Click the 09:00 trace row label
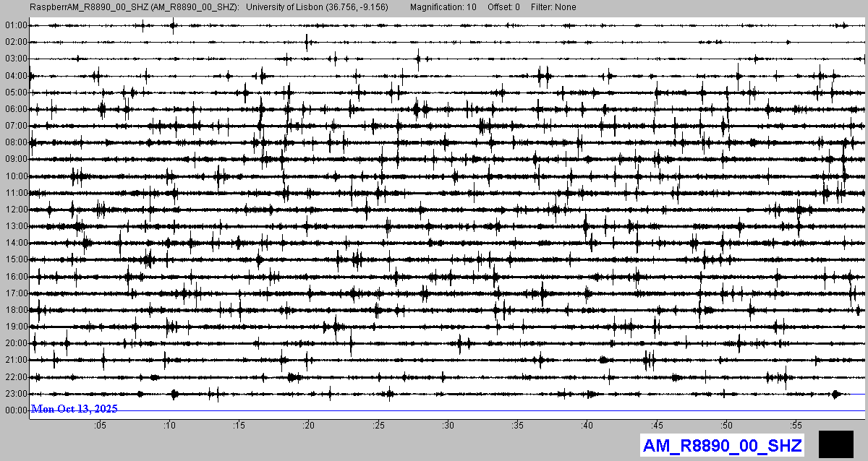The width and height of the screenshot is (868, 461). pyautogui.click(x=15, y=159)
